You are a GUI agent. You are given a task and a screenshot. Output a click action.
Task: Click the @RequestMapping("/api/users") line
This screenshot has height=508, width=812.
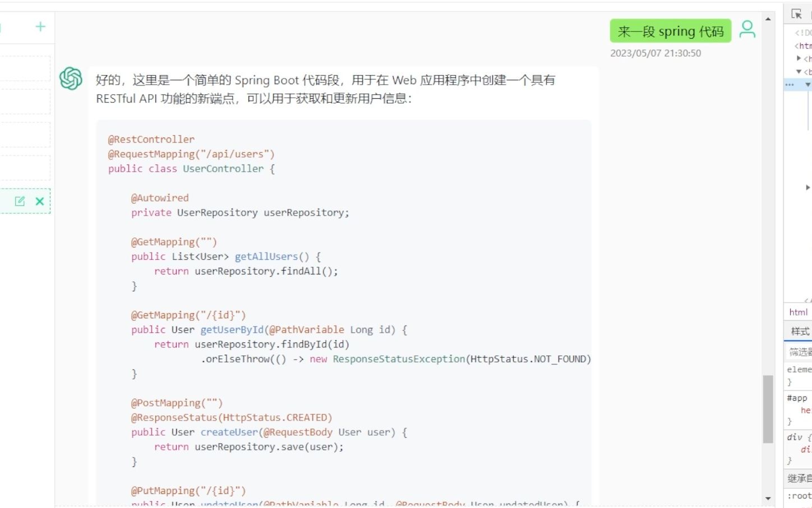tap(191, 154)
